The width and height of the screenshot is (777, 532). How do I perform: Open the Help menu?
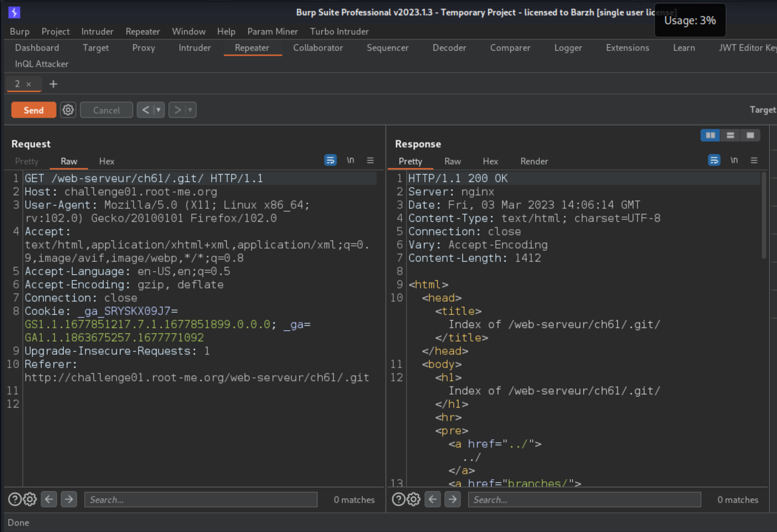226,31
